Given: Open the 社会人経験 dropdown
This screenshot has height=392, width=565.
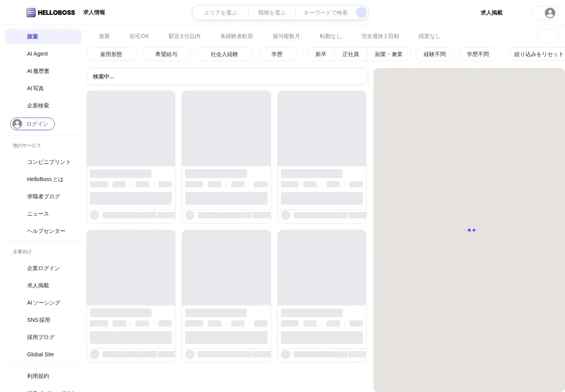Looking at the screenshot, I should [x=225, y=54].
